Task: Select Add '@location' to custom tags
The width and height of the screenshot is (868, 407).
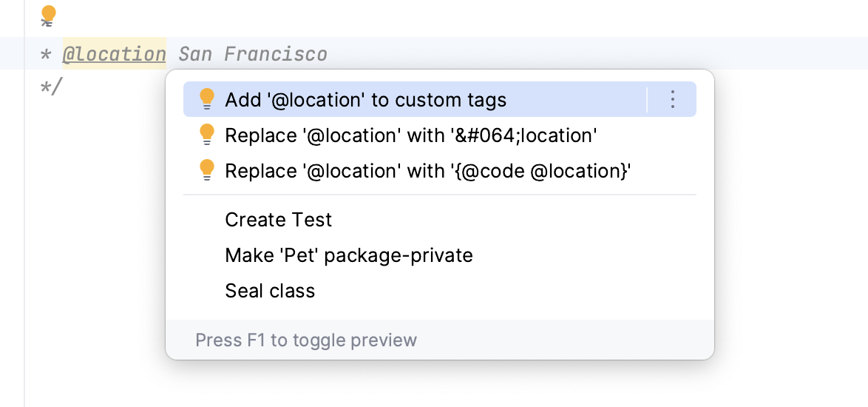Action: [366, 99]
